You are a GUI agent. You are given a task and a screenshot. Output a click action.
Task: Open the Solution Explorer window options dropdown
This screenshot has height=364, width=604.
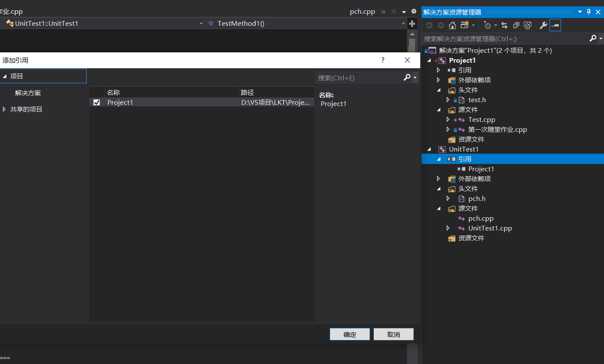(x=580, y=12)
